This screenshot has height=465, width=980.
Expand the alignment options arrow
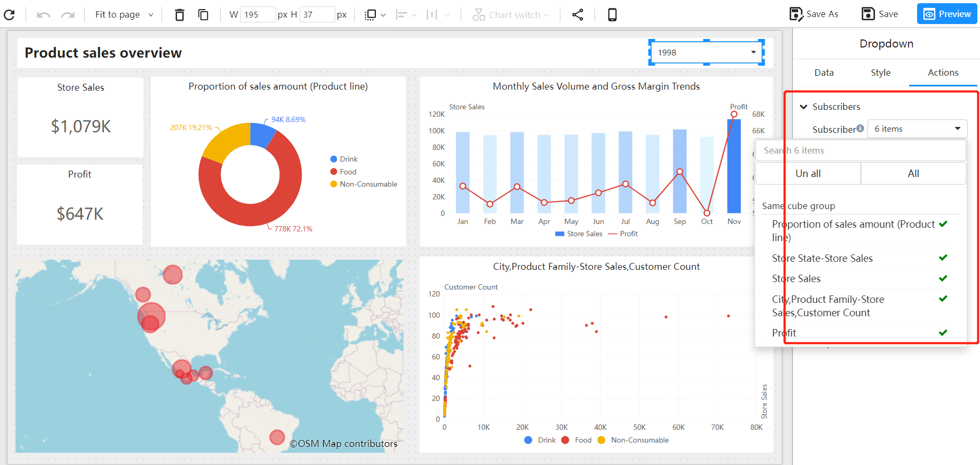coord(414,15)
